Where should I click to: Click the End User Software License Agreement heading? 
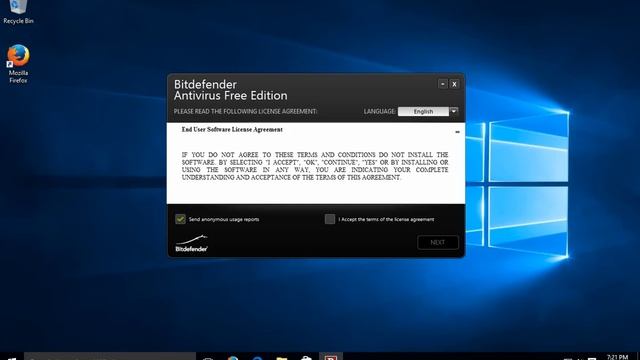tap(232, 129)
